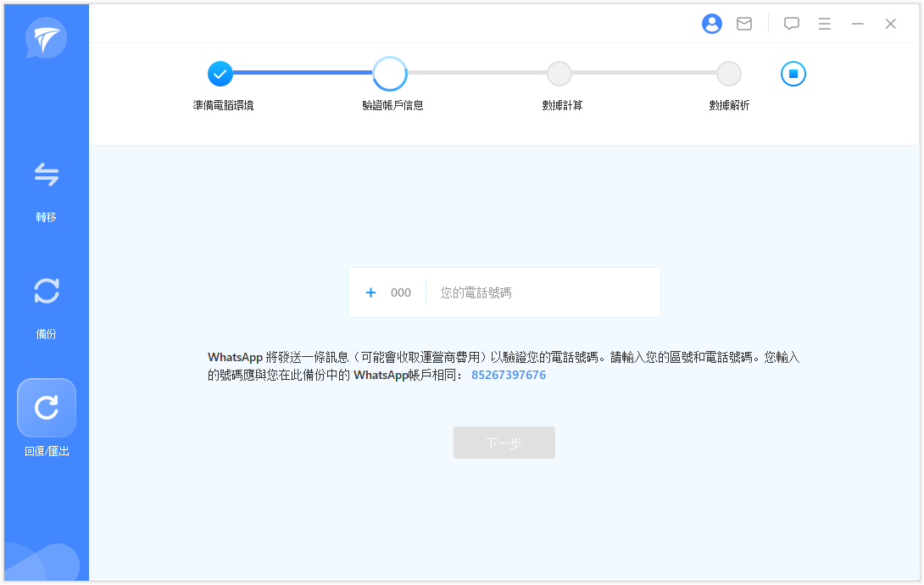Image resolution: width=924 pixels, height=585 pixels.
Task: Open the 轉移 transfer section
Action: 47,175
